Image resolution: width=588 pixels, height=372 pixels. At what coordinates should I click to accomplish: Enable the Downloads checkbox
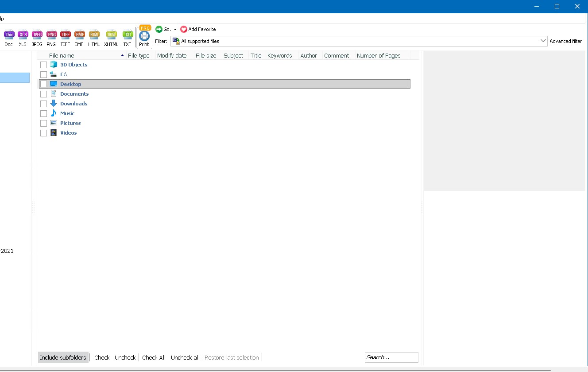coord(43,104)
